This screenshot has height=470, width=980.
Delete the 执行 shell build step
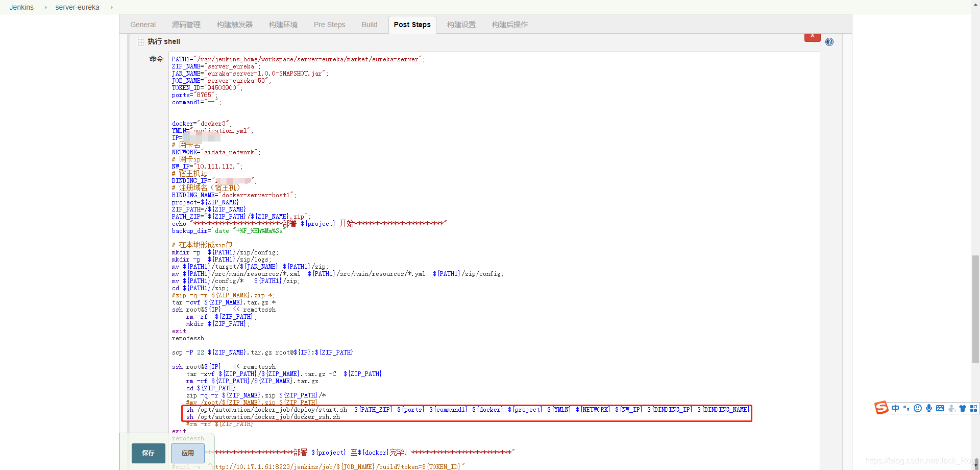tap(813, 36)
